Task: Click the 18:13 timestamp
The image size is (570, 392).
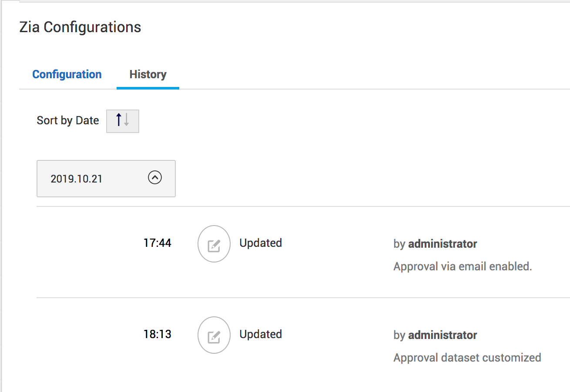Action: point(158,334)
